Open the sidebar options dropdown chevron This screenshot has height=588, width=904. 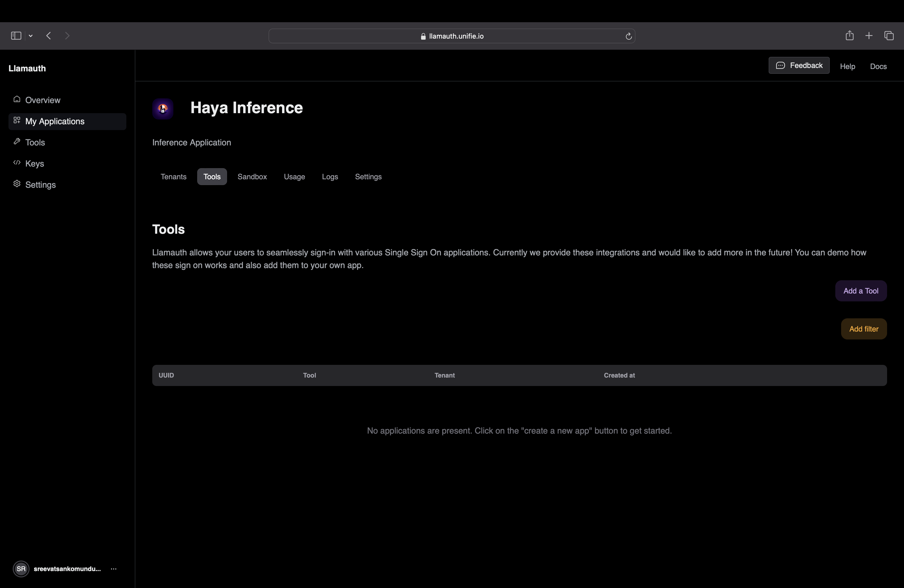coord(31,36)
